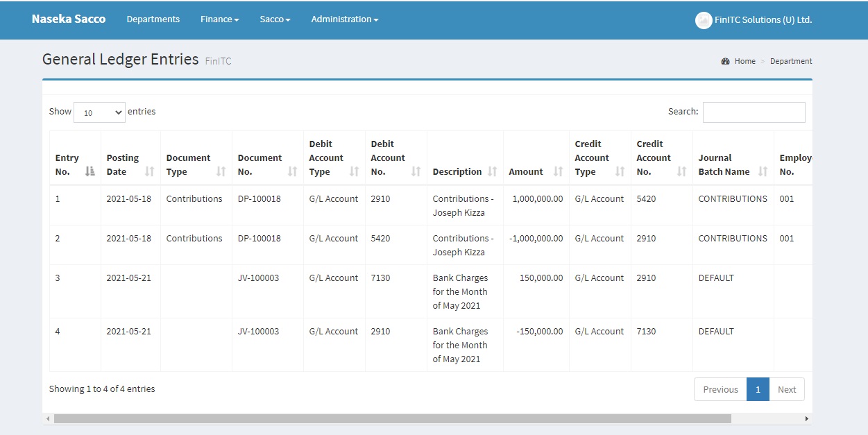
Task: Open the Show entries count dropdown
Action: [99, 112]
